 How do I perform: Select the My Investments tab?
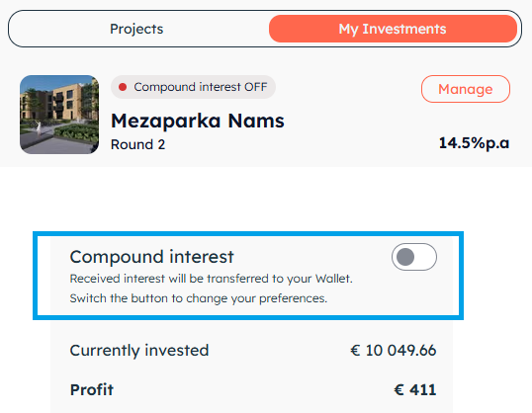393,29
